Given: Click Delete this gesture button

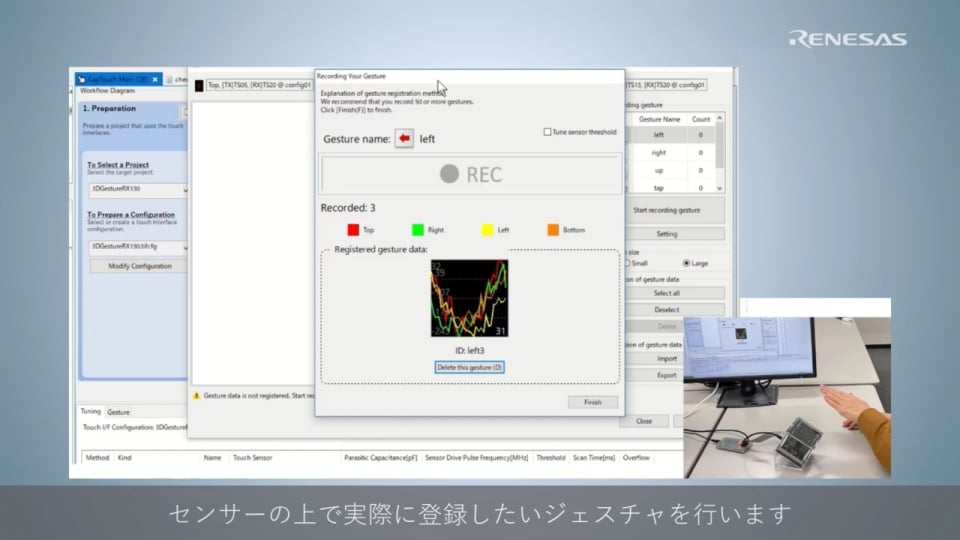Looking at the screenshot, I should (x=469, y=367).
